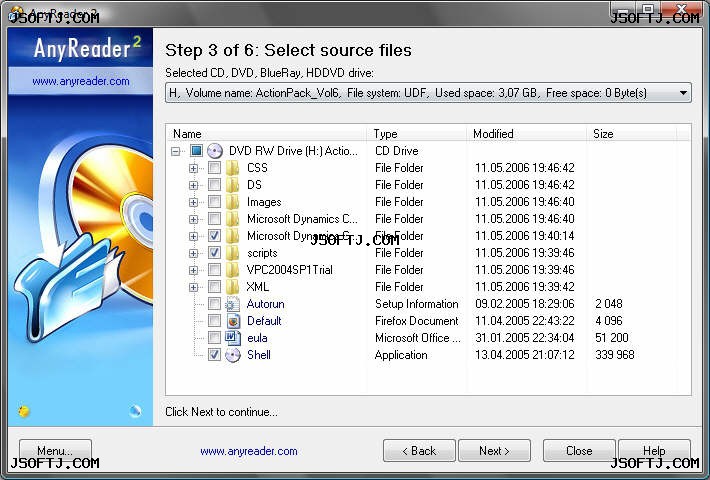Expand the CSS folder node
Screen dimensions: 710x480
[193, 168]
